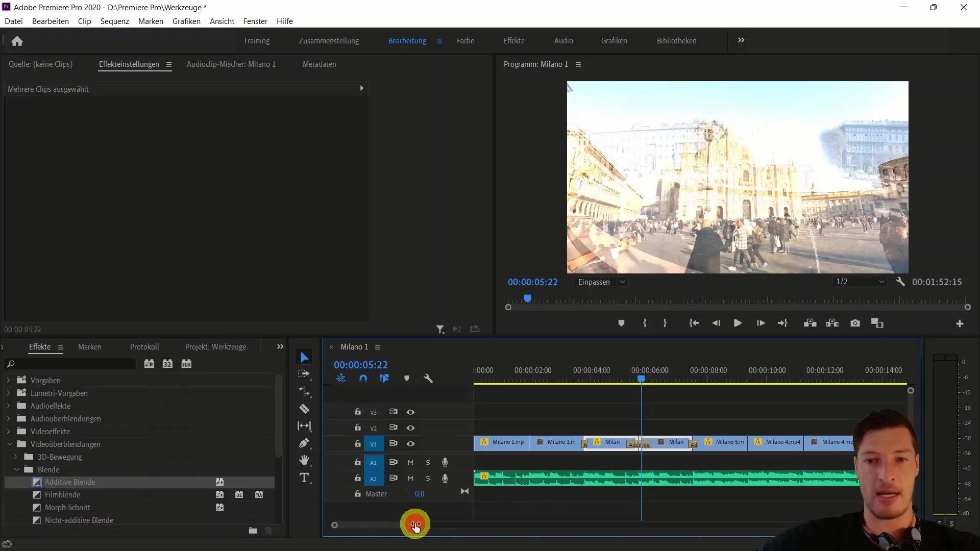Viewport: 980px width, 551px height.
Task: Open the Fenster menu
Action: tap(255, 21)
